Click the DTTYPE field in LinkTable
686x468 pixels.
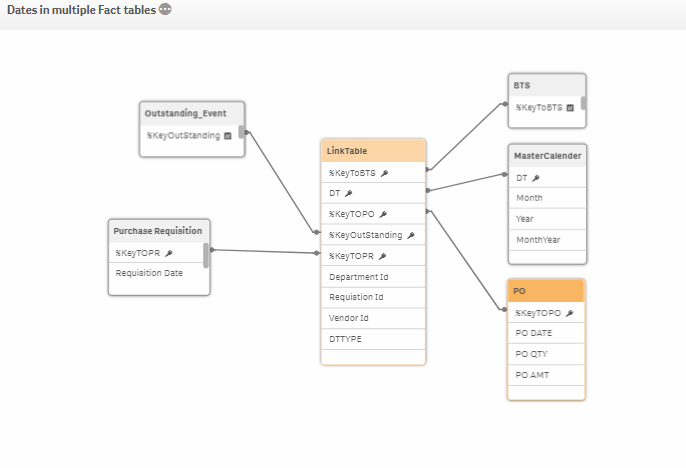pyautogui.click(x=346, y=339)
